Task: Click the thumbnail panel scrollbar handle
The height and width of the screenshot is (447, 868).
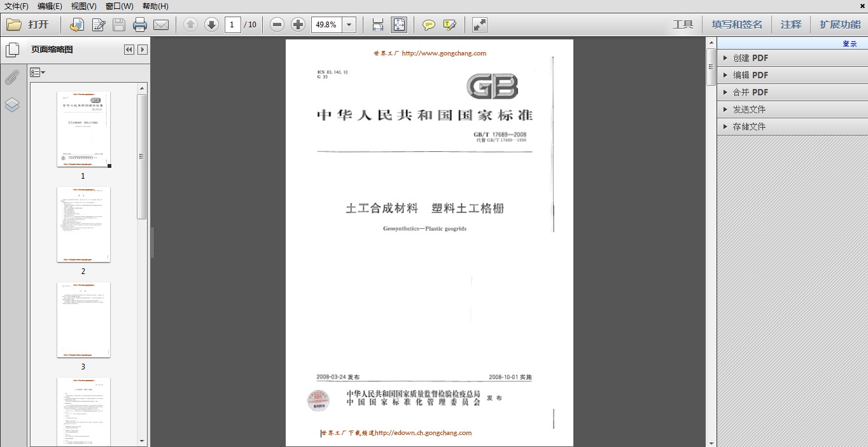Action: pyautogui.click(x=142, y=156)
